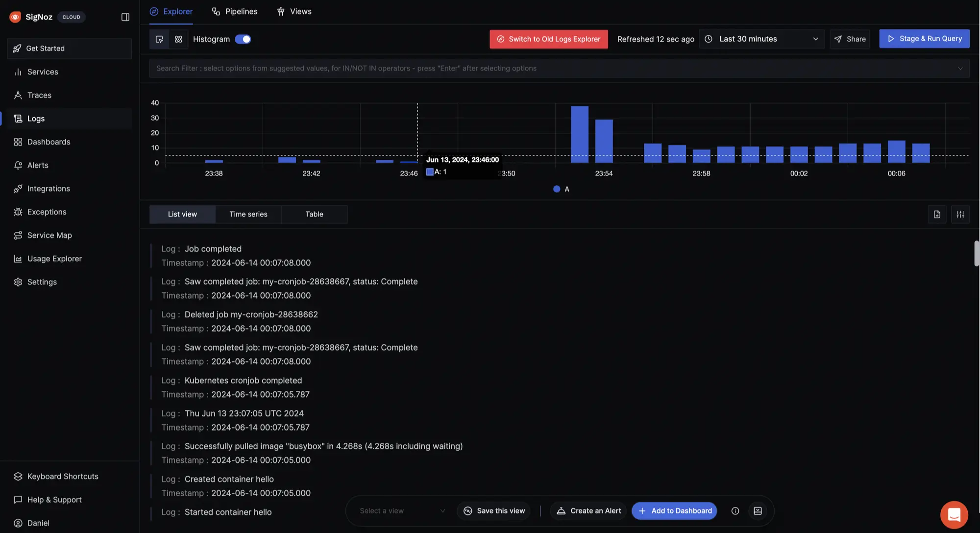Screen dimensions: 980x533
Task: Select the ClickHouse query mode icon
Action: (x=178, y=39)
